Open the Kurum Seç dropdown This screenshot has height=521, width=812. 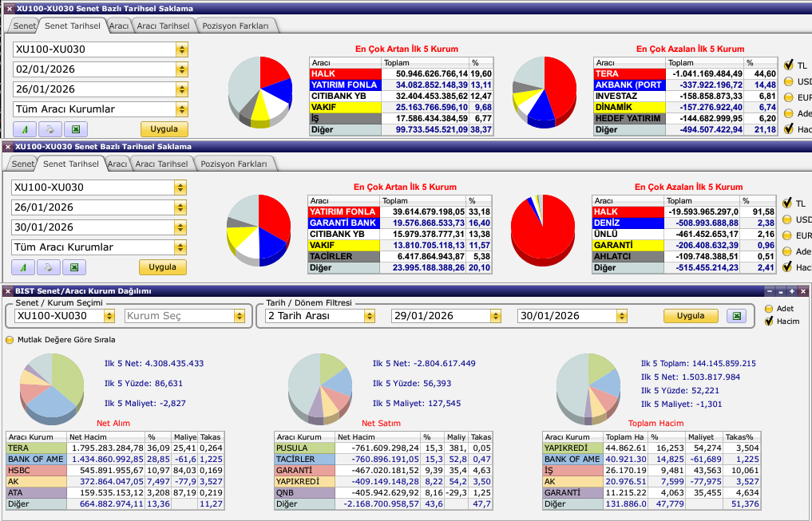(239, 316)
